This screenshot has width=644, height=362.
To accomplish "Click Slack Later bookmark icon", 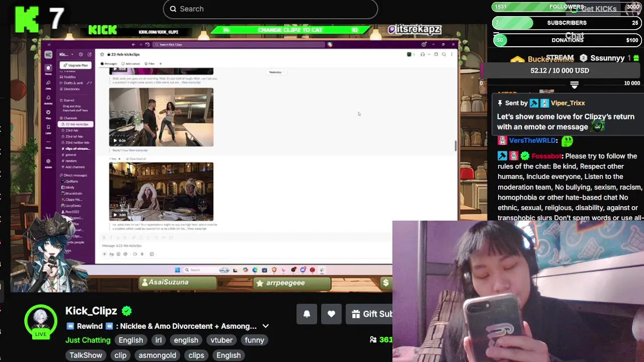I will 48,129.
